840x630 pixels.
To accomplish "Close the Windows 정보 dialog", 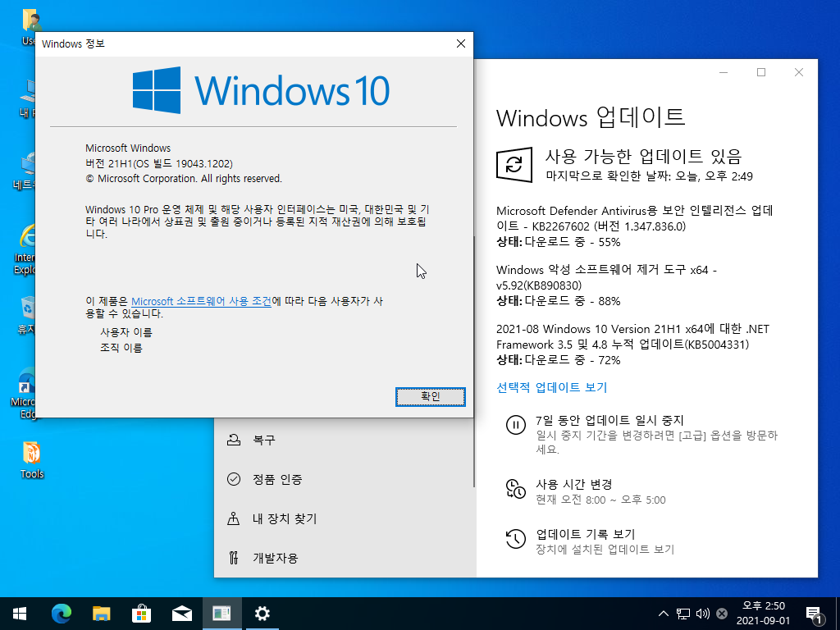I will [x=461, y=44].
